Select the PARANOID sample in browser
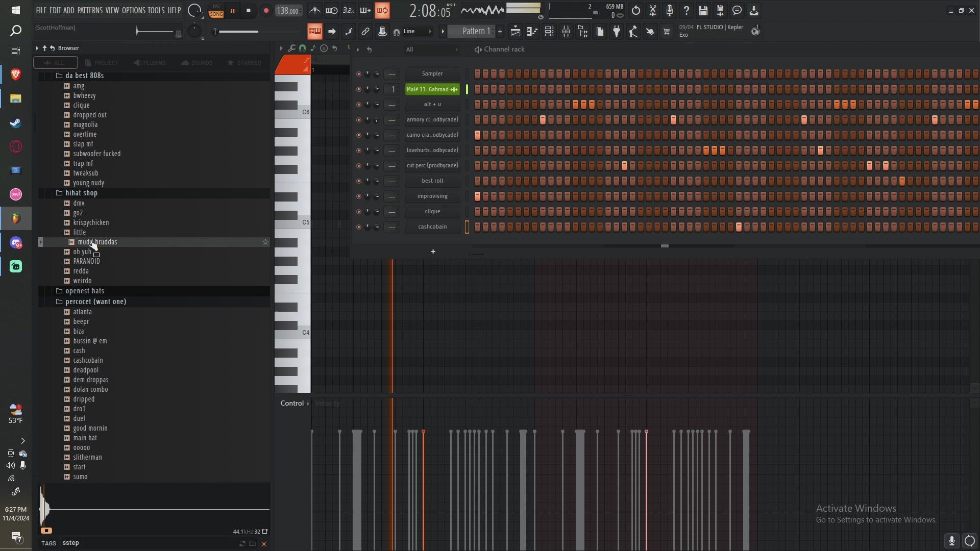Image resolution: width=980 pixels, height=551 pixels. pos(86,261)
